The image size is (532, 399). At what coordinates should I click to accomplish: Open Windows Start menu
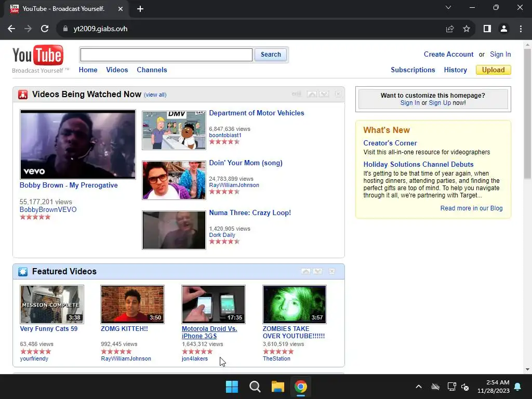[232, 387]
